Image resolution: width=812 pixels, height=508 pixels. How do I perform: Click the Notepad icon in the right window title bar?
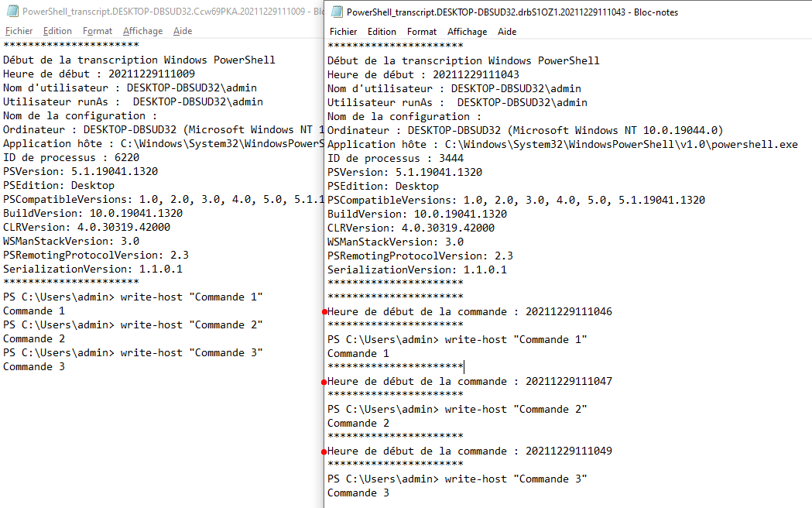337,12
